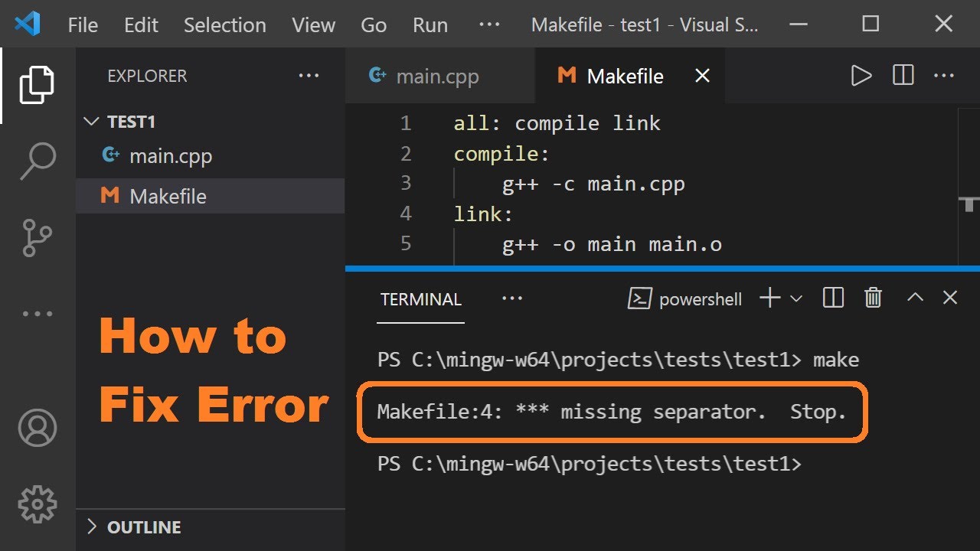The width and height of the screenshot is (980, 551).
Task: Close the terminal panel
Action: click(950, 298)
